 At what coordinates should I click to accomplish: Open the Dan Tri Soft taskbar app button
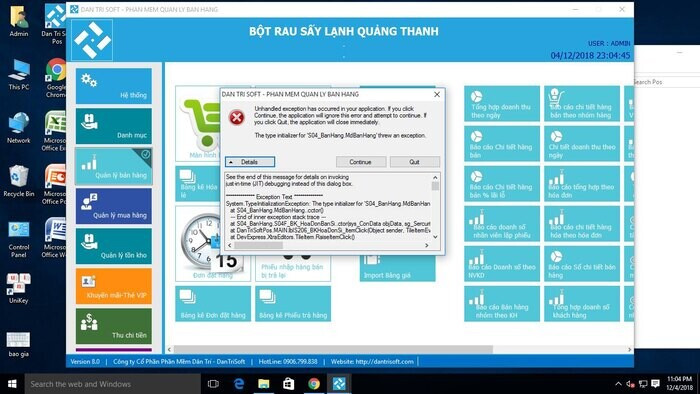point(339,384)
